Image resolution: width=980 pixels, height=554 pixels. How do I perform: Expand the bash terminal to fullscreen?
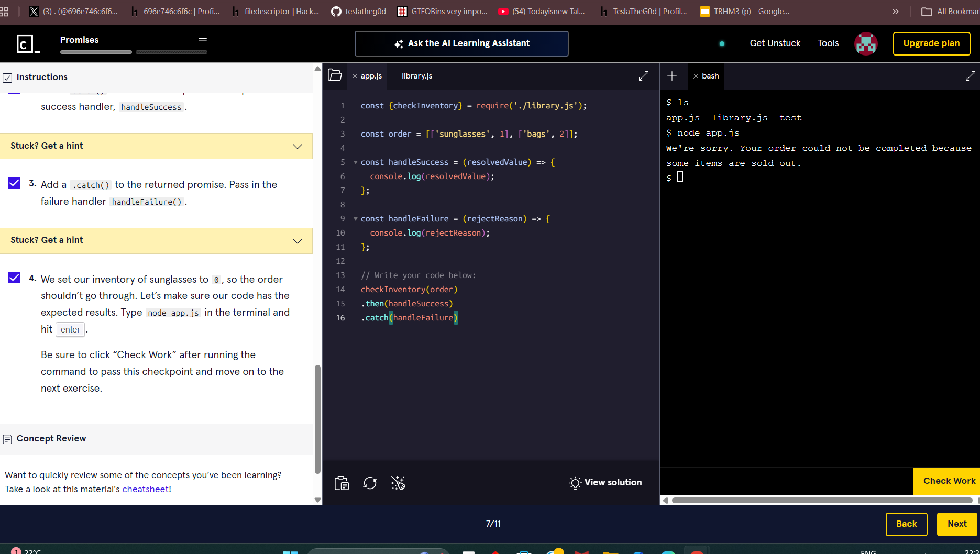[970, 76]
